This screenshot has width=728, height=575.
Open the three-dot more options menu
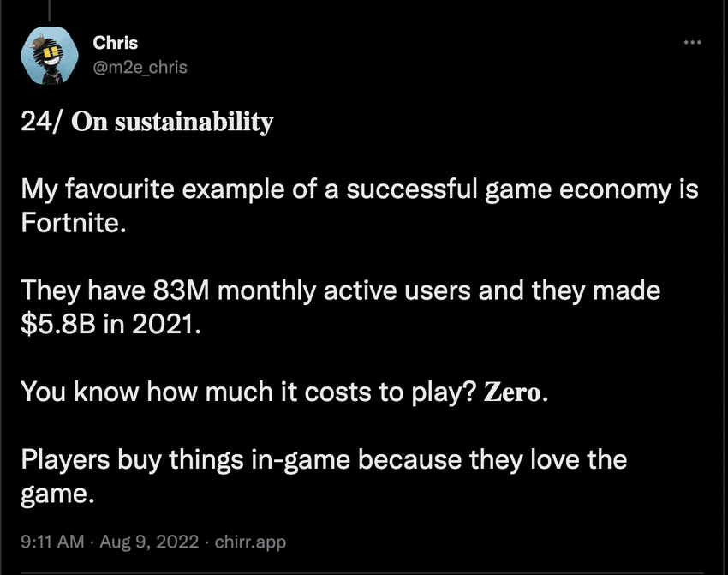tap(692, 42)
